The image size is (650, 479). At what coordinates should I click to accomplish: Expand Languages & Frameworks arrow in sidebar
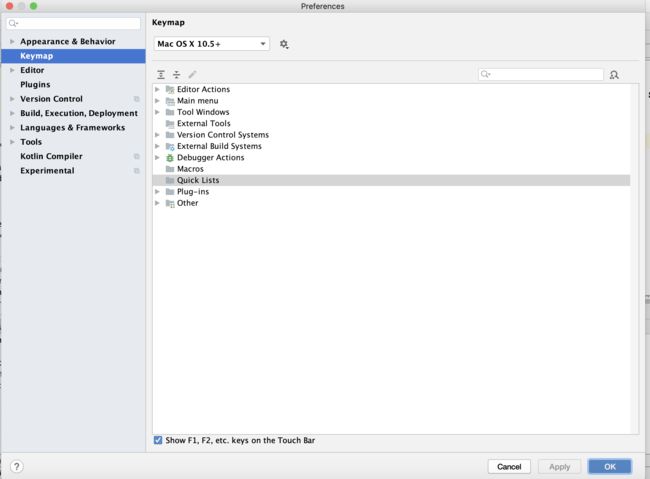(x=12, y=127)
